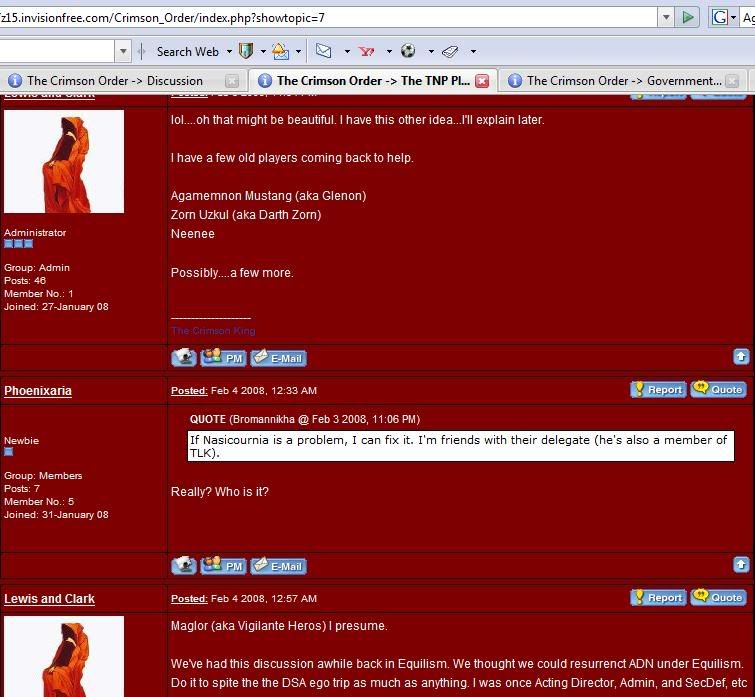Send PM to Phoenixaria
This screenshot has height=697, width=755.
pos(223,566)
